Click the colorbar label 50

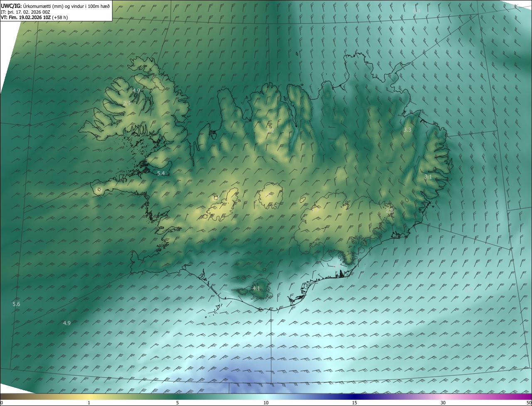(x=529, y=403)
